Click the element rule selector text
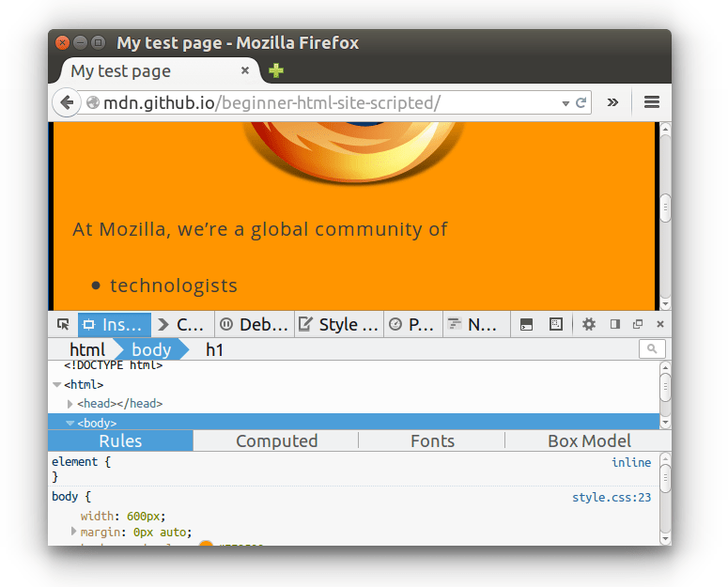 (x=75, y=462)
